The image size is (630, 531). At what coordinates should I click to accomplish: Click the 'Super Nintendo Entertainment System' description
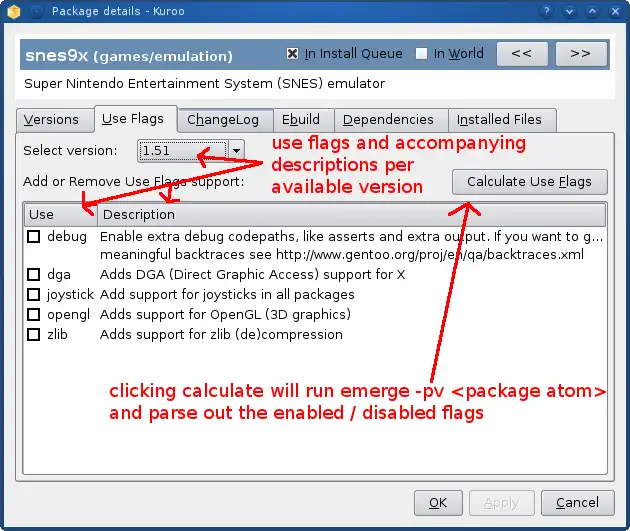click(x=205, y=84)
